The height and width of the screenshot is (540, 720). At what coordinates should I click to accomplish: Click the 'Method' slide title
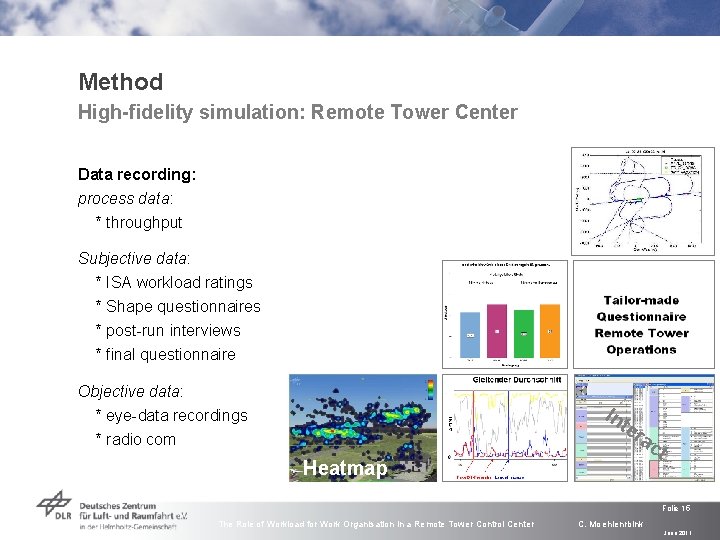coord(121,82)
